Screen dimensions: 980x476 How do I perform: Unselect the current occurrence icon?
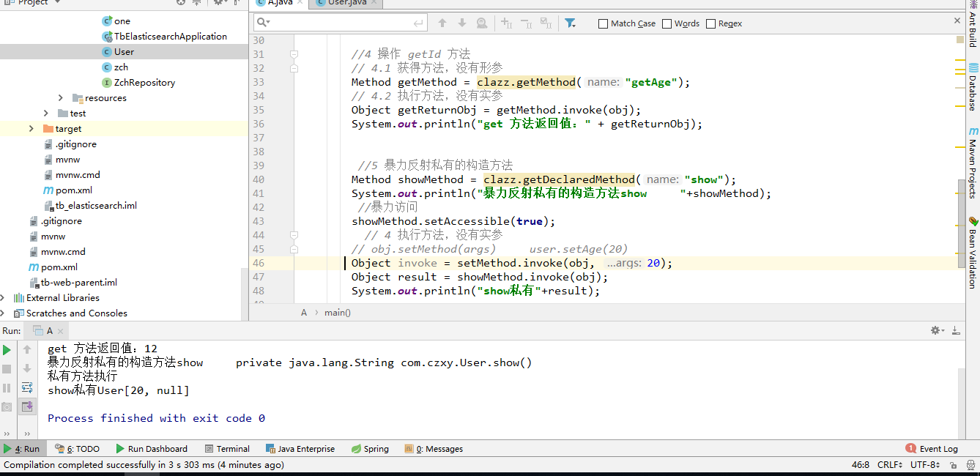point(526,23)
